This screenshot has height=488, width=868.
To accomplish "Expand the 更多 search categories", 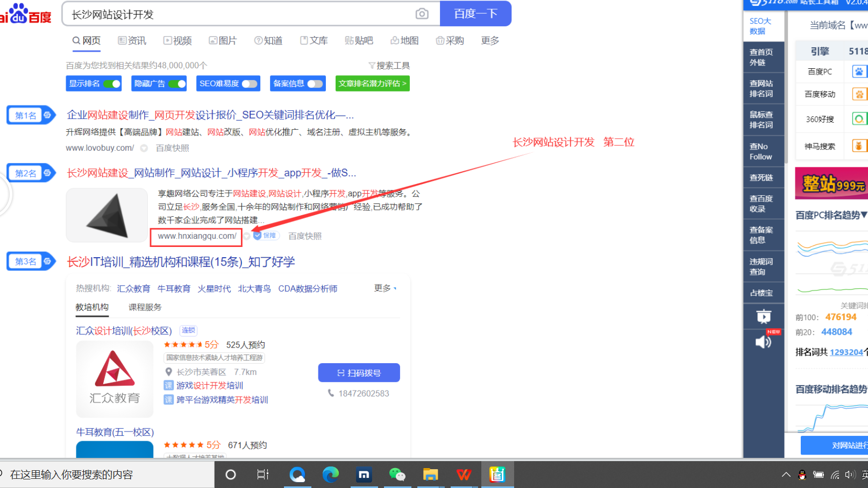I will (490, 41).
